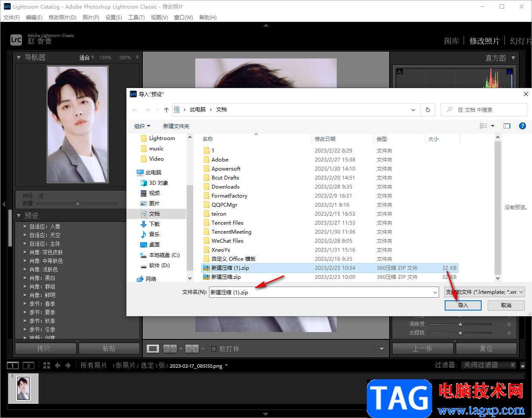This screenshot has width=532, height=418.
Task: Open the 设置(S) menu
Action: click(114, 18)
